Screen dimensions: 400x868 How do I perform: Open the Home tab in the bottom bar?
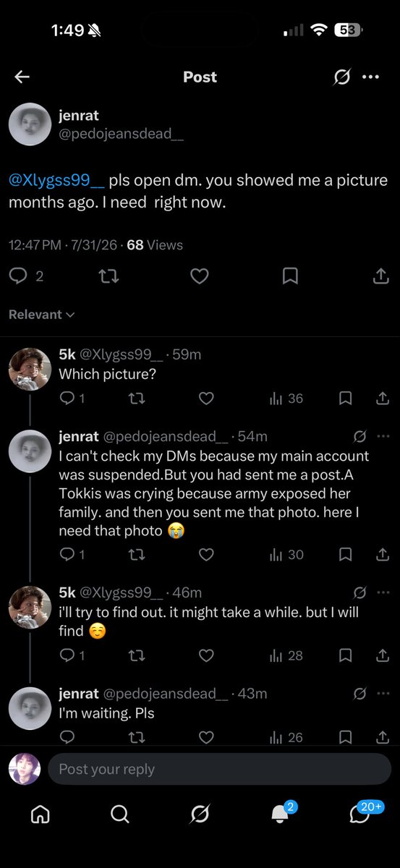coord(41,814)
